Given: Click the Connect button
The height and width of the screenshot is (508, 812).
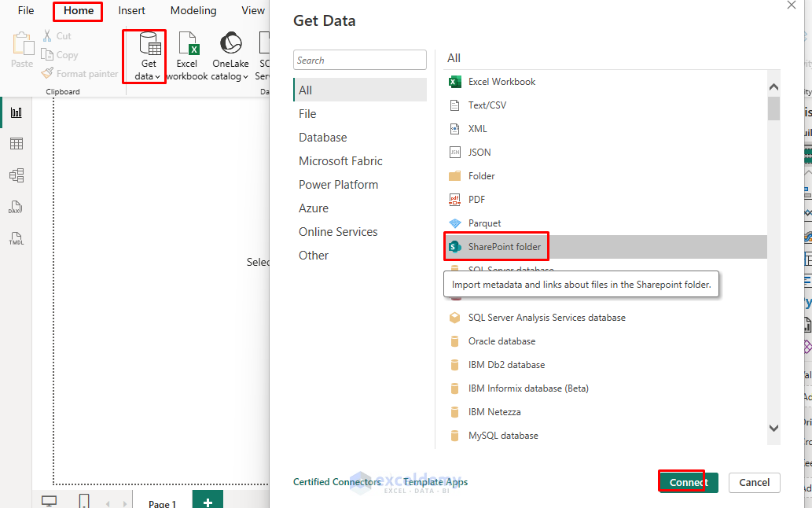Looking at the screenshot, I should click(x=686, y=482).
